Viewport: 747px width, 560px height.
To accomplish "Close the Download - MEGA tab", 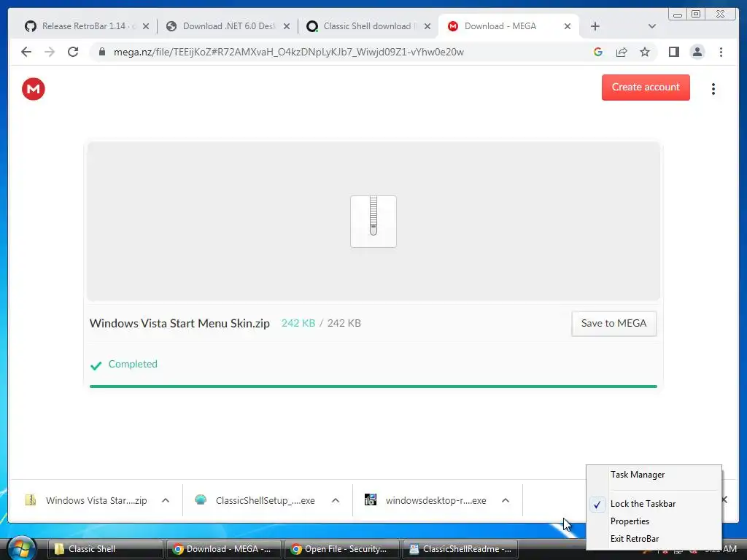I will [568, 26].
